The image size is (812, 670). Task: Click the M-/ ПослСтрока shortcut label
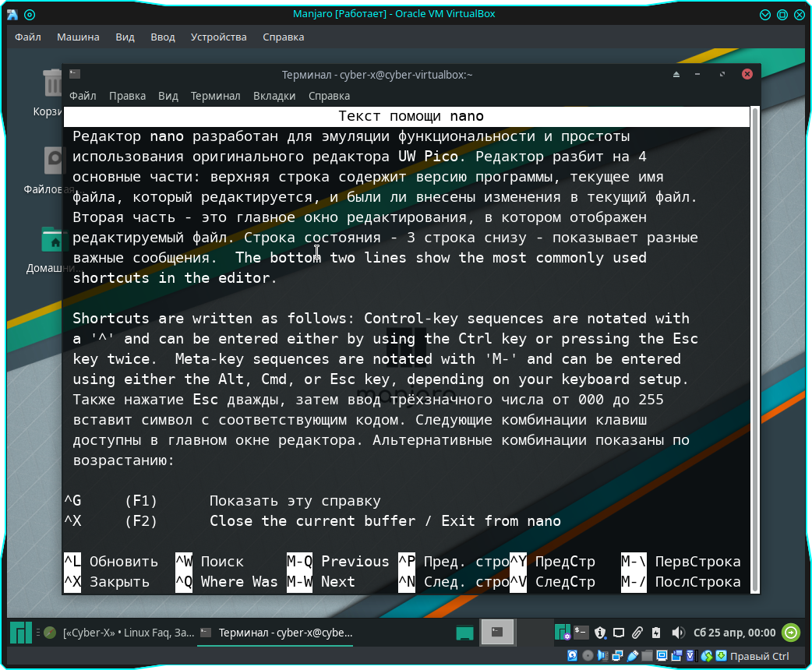tap(681, 581)
